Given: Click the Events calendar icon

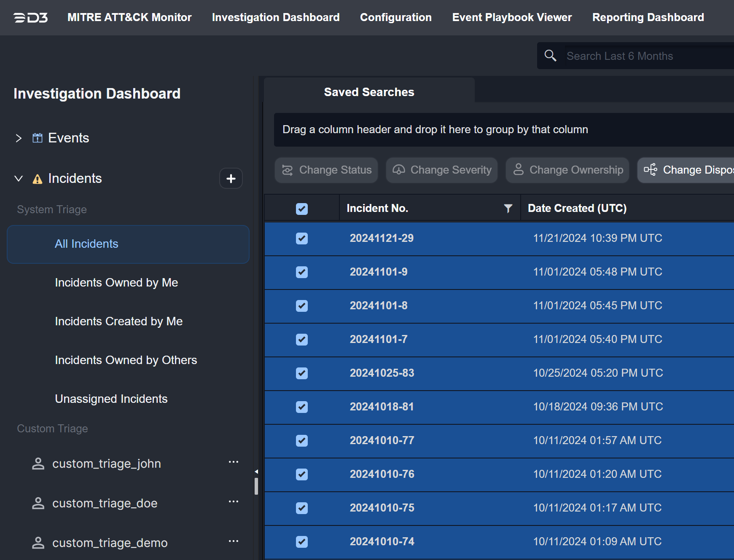Looking at the screenshot, I should [38, 138].
